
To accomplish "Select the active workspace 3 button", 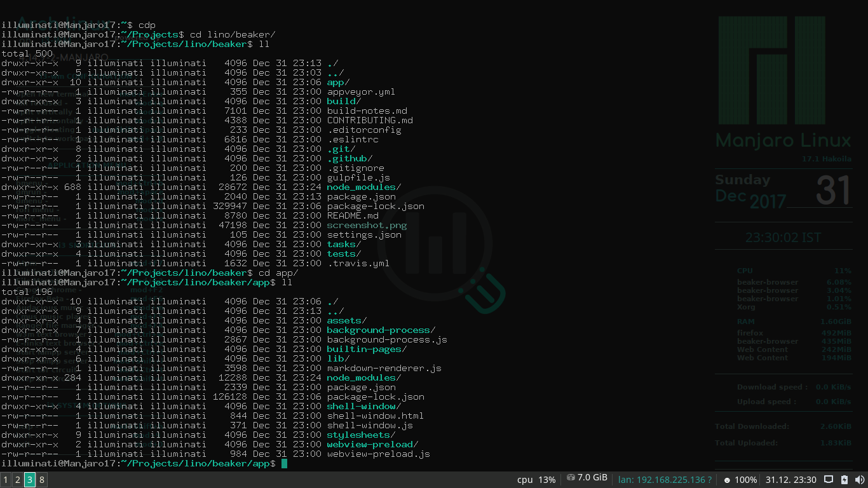I will pos(30,480).
